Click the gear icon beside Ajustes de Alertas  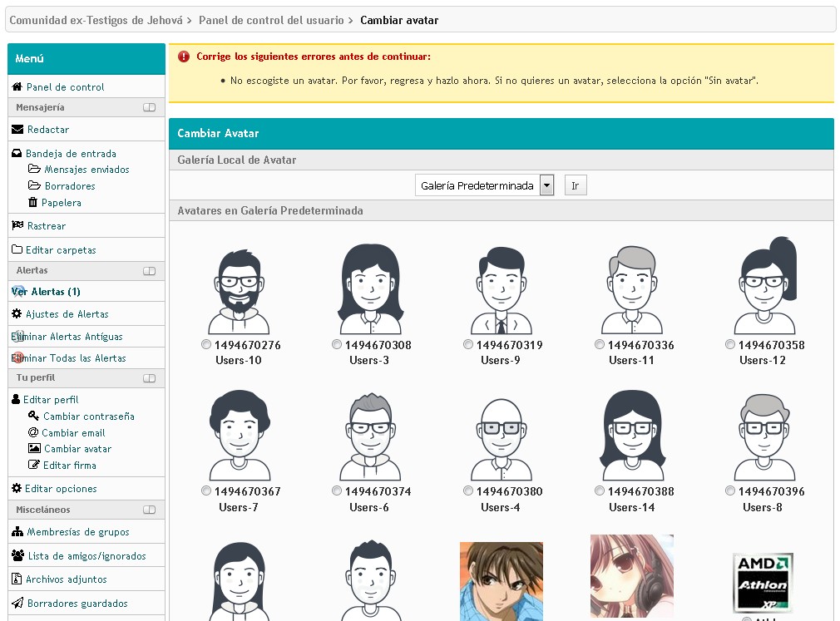17,314
